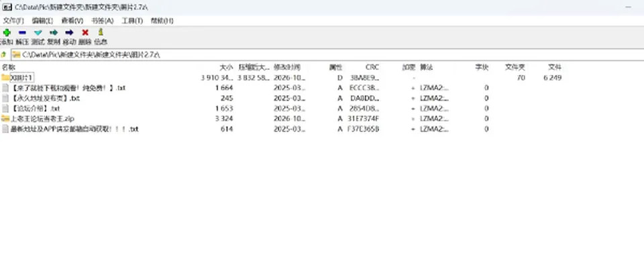Sort by the 修改时间 column header

click(x=287, y=67)
